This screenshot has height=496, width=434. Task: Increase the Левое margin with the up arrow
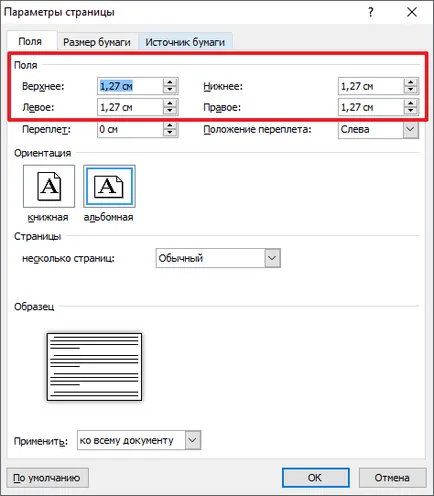click(170, 103)
